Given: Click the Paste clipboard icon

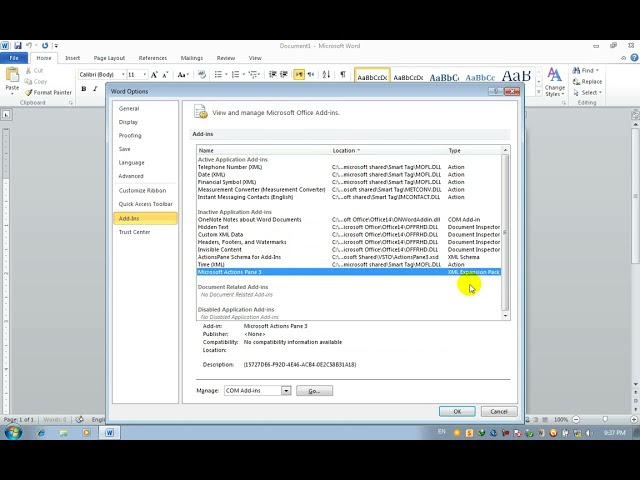Looking at the screenshot, I should (x=12, y=75).
